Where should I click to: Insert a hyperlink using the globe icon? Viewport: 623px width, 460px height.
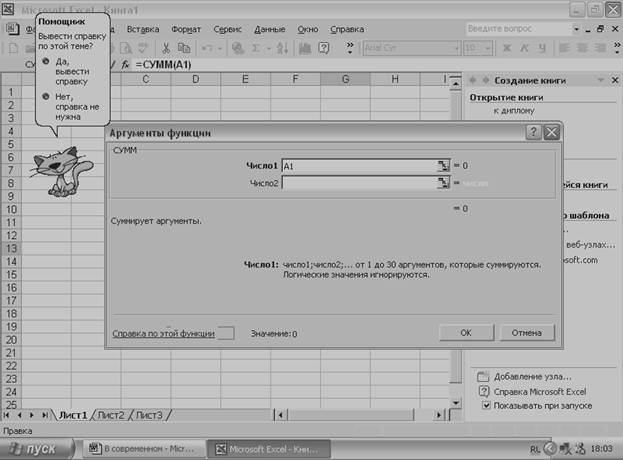point(238,48)
